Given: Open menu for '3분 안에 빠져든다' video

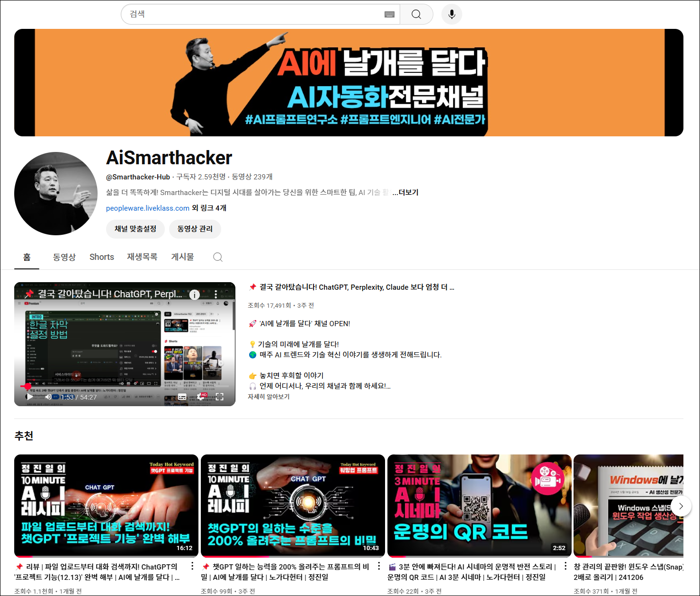Looking at the screenshot, I should [565, 566].
